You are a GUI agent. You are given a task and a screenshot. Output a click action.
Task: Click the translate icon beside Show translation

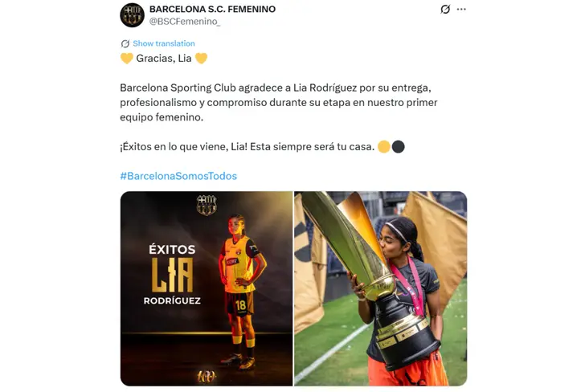tap(125, 43)
